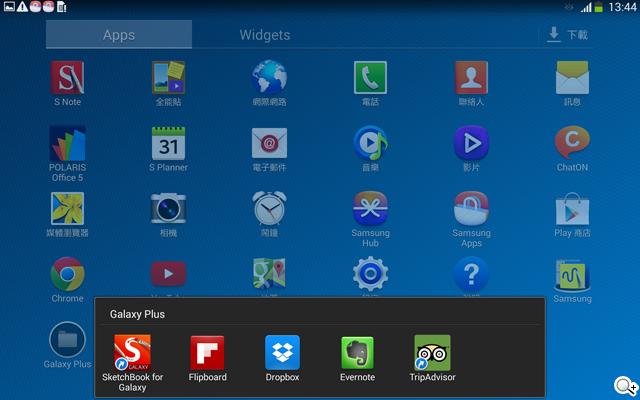Open SketchBook for Galaxy app
Viewport: 640px width, 400px height.
[x=132, y=354]
